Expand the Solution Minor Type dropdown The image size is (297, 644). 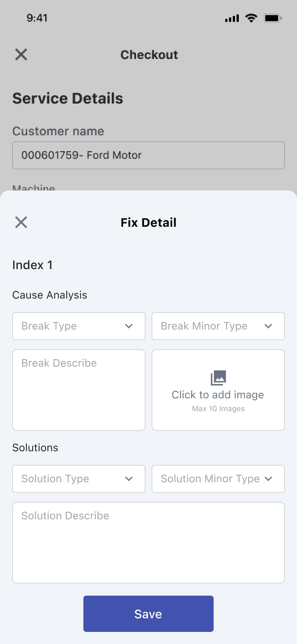pyautogui.click(x=218, y=479)
